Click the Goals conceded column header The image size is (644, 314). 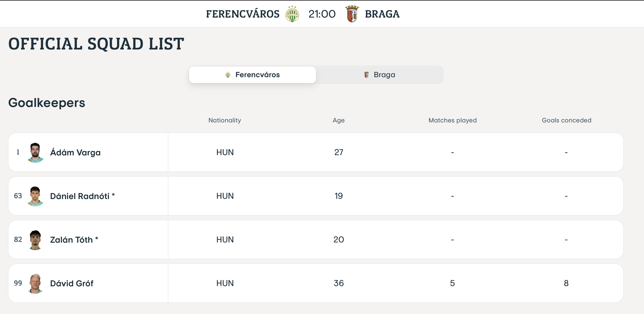pyautogui.click(x=566, y=120)
